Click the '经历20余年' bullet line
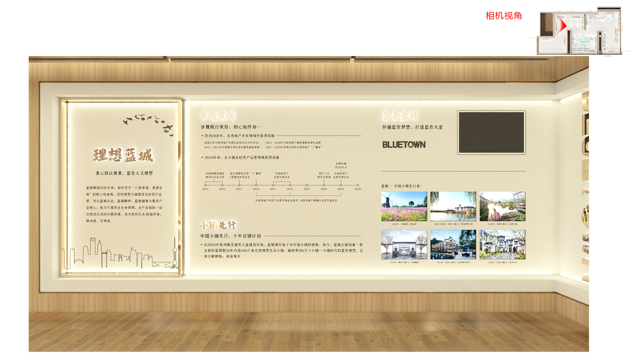644x362 pixels. coord(238,136)
